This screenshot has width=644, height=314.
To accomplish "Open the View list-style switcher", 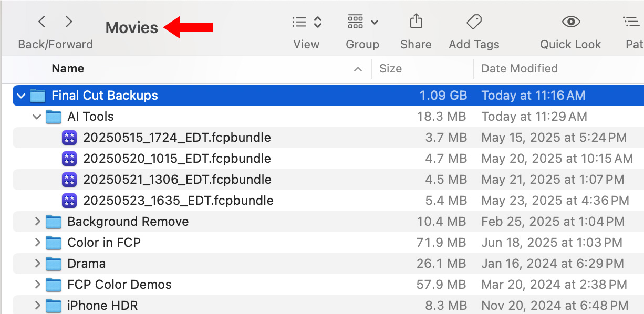I will (x=307, y=22).
